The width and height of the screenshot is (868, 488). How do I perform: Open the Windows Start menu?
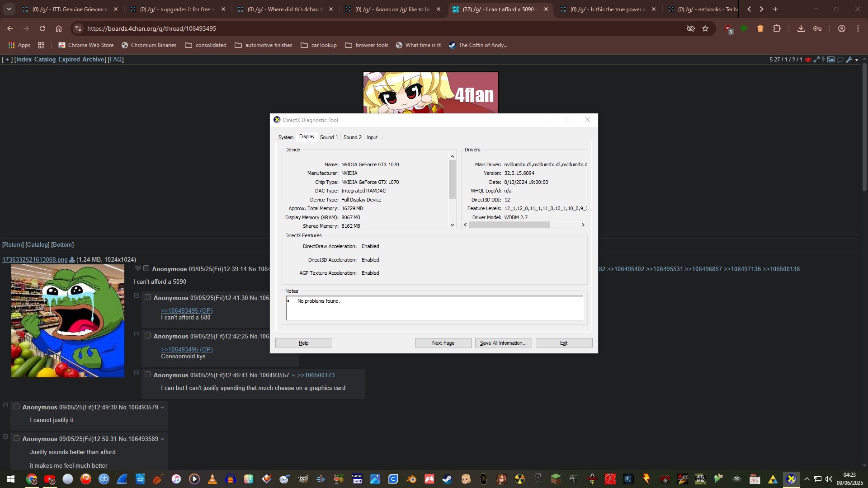10,479
